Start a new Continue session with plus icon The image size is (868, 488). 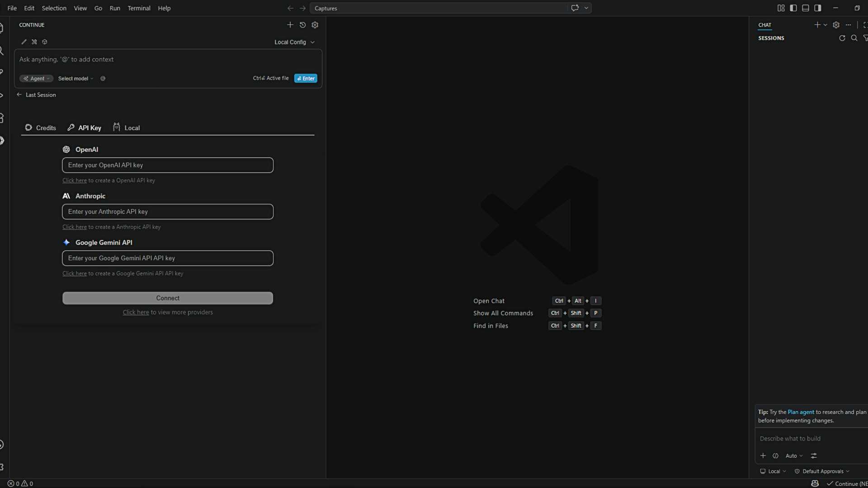(x=290, y=25)
